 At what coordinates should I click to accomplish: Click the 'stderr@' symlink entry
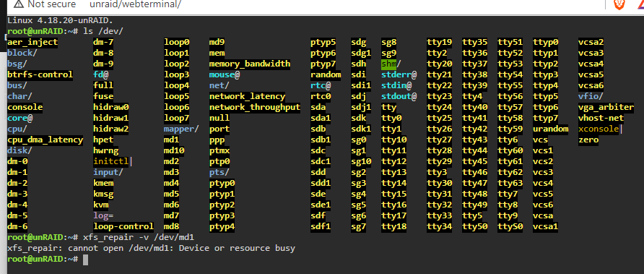[x=399, y=74]
